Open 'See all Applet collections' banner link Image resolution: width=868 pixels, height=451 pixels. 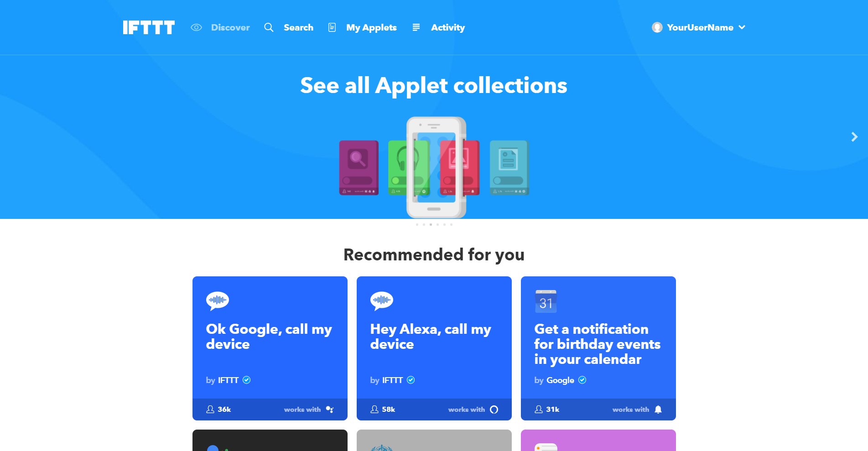click(434, 85)
